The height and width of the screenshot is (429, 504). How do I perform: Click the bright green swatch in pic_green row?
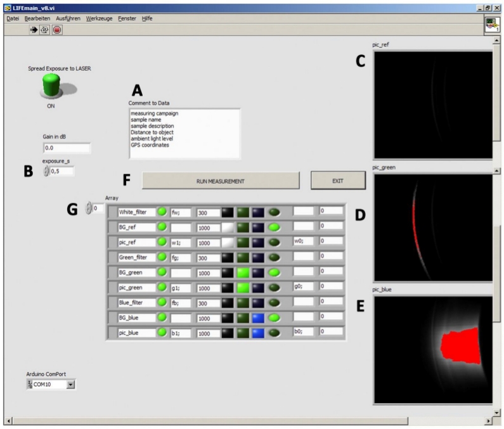243,288
